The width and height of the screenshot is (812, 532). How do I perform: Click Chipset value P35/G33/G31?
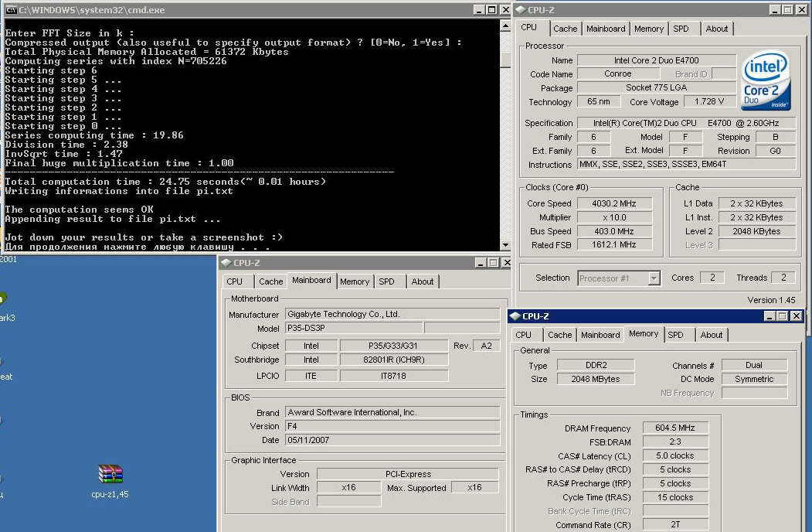click(x=393, y=346)
